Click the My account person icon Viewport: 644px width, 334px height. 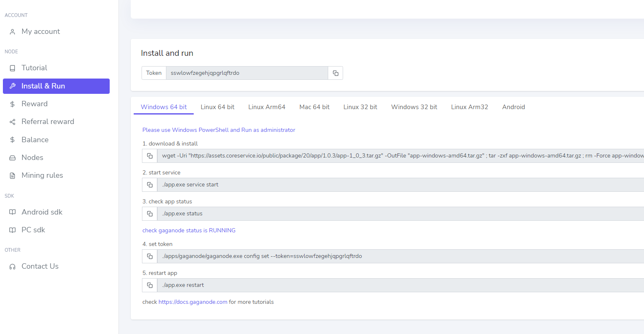12,32
